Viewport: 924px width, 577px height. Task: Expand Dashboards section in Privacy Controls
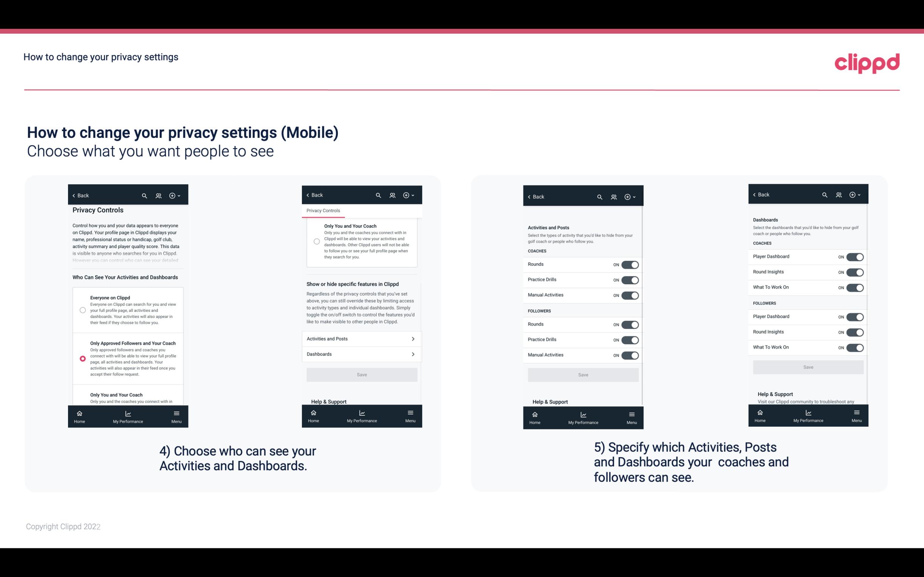click(x=361, y=354)
